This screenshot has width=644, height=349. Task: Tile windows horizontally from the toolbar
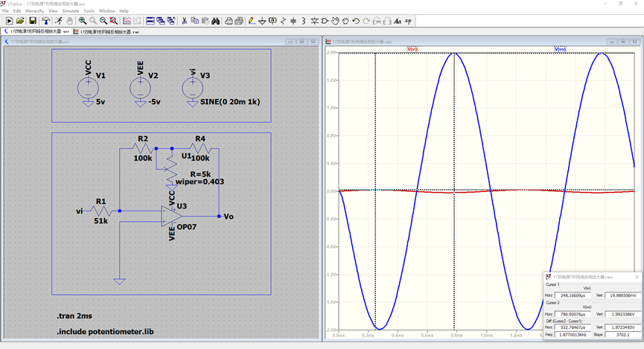tap(150, 21)
